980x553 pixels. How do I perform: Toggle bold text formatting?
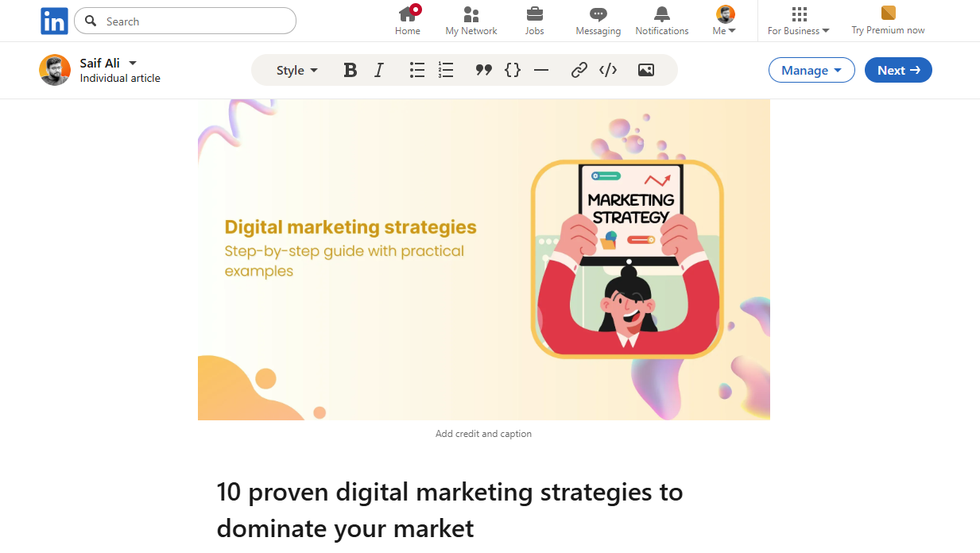coord(350,70)
